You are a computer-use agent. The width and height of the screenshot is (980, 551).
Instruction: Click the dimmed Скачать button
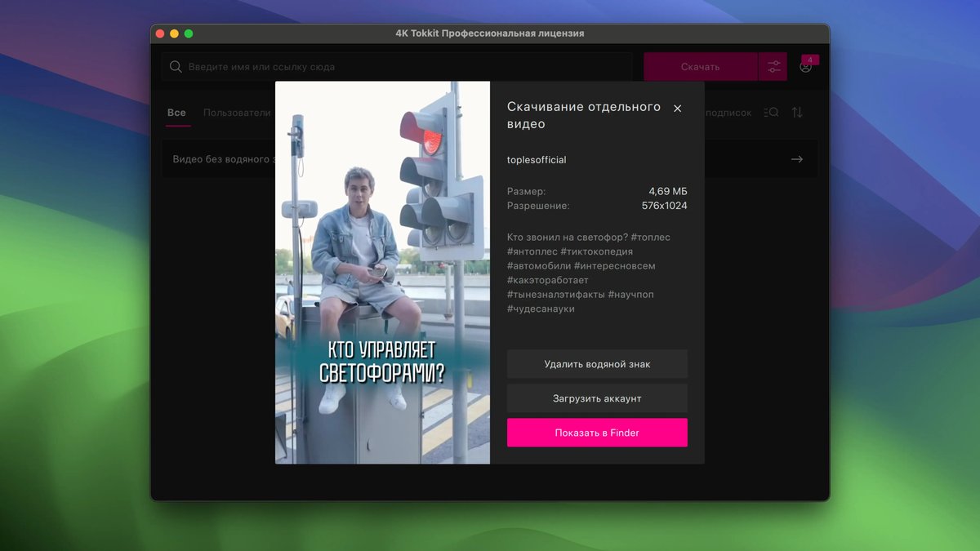pos(700,67)
